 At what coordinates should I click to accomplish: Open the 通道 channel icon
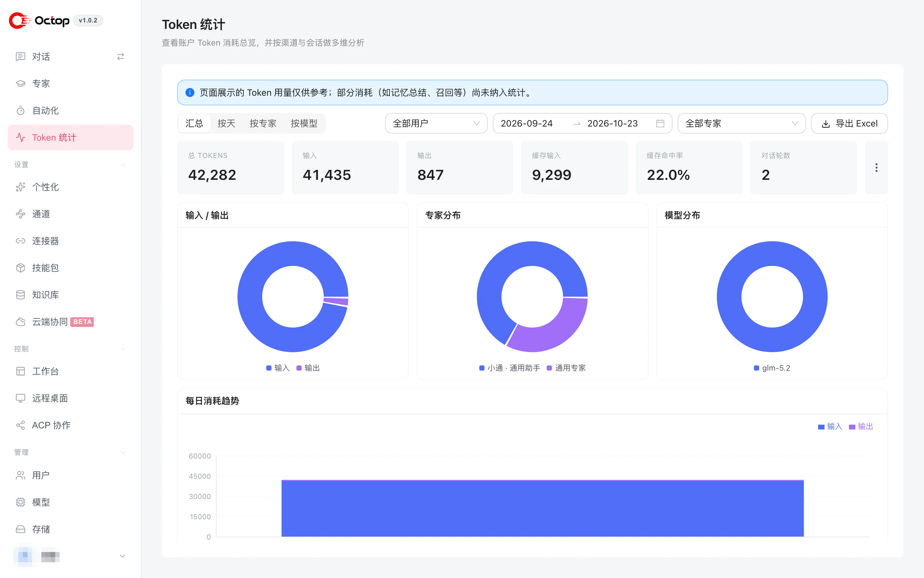(x=20, y=214)
